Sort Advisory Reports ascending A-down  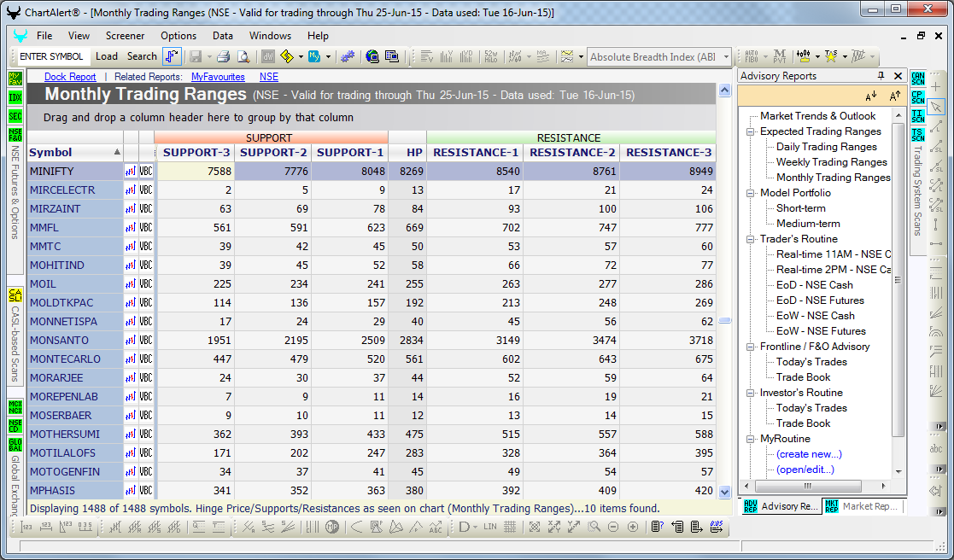tap(870, 96)
